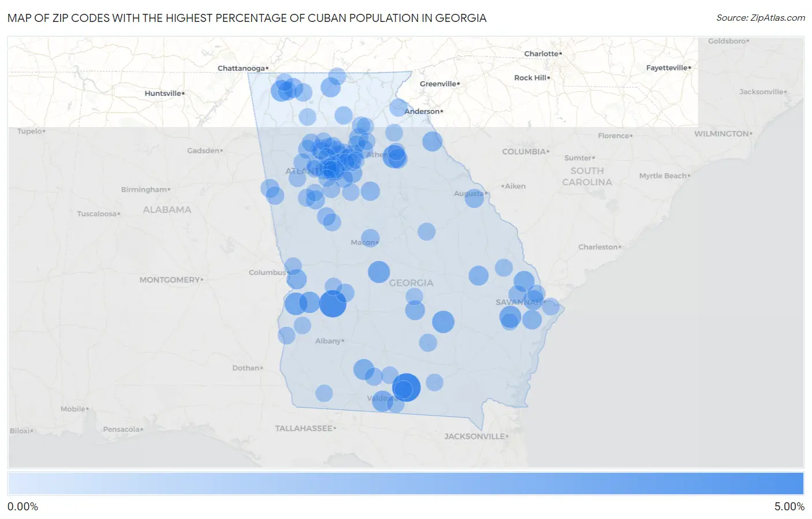Click the WILMINGTON city label
The image size is (812, 519).
coord(722,133)
